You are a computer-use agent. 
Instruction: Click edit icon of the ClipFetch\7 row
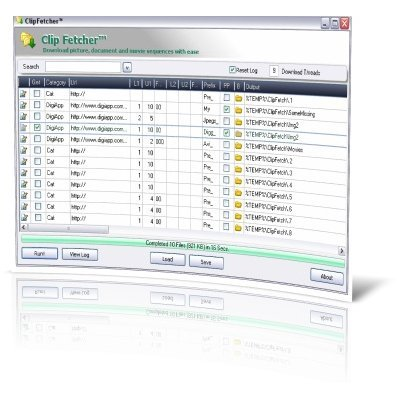point(24,207)
